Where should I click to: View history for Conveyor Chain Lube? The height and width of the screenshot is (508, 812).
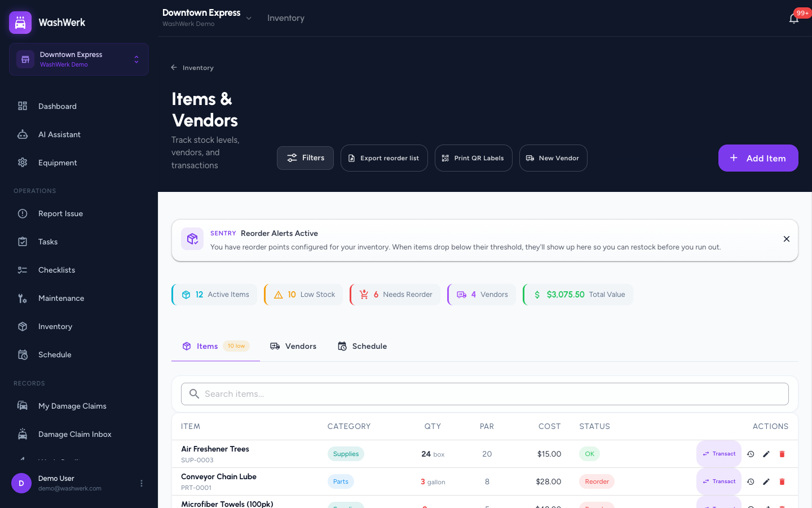[x=751, y=481]
